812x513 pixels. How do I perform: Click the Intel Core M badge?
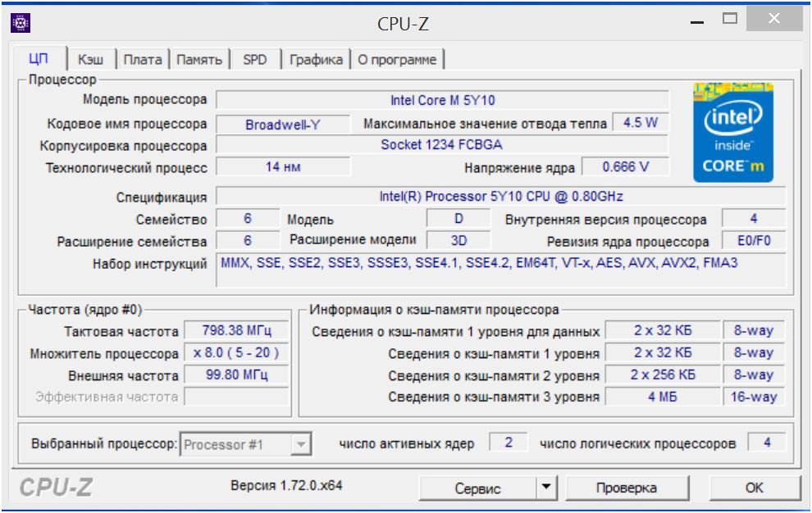(734, 134)
